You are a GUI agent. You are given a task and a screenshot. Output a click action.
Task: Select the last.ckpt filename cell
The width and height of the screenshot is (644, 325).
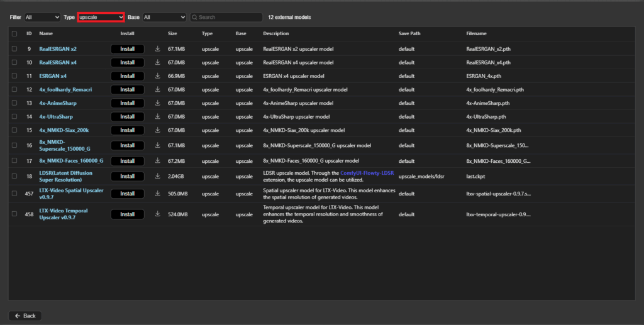(475, 177)
